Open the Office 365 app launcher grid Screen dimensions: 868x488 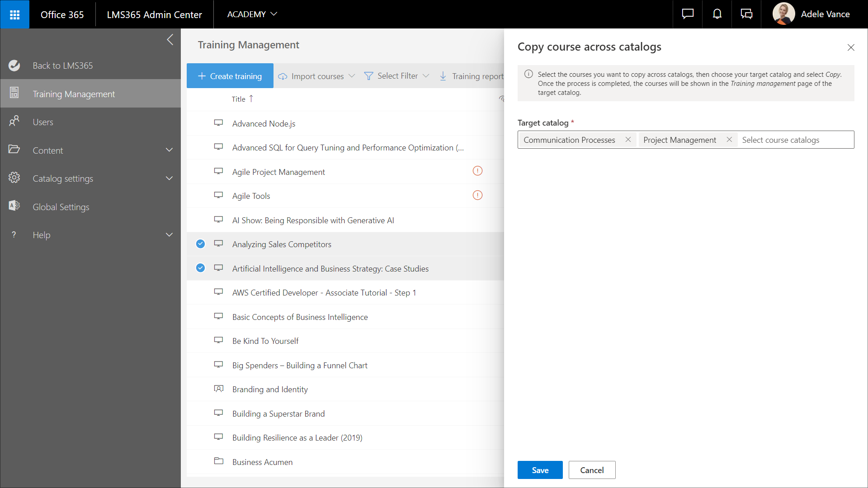tap(14, 14)
